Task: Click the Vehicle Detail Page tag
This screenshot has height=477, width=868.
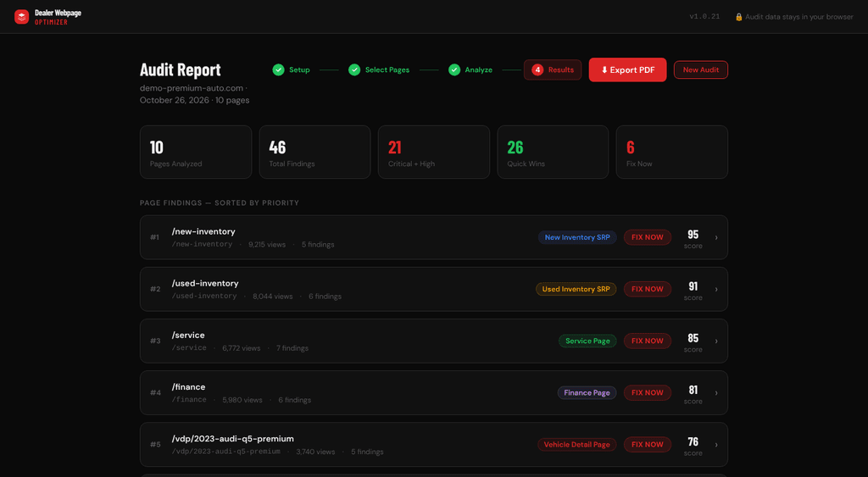Action: pyautogui.click(x=576, y=444)
